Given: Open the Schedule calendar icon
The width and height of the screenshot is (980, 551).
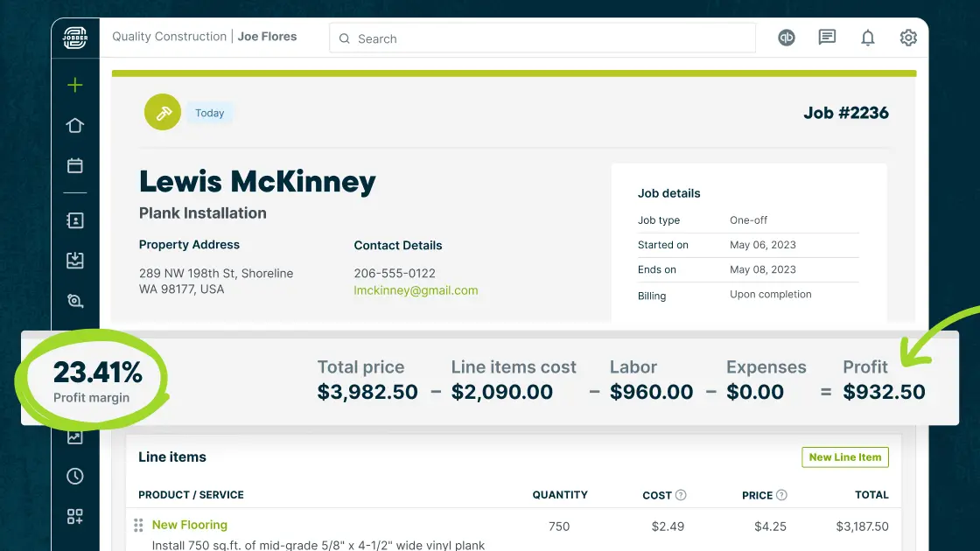Looking at the screenshot, I should point(74,164).
